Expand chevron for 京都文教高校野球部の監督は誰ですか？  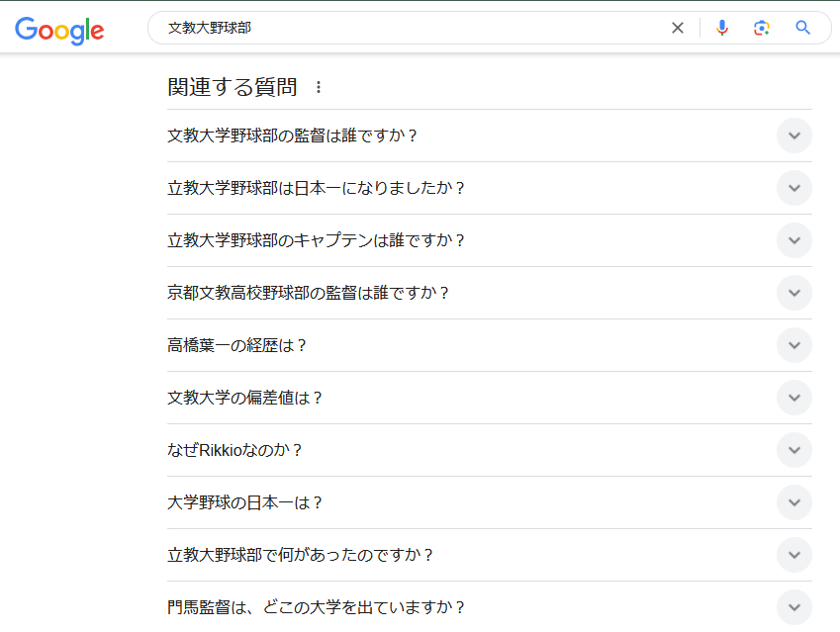coord(794,293)
